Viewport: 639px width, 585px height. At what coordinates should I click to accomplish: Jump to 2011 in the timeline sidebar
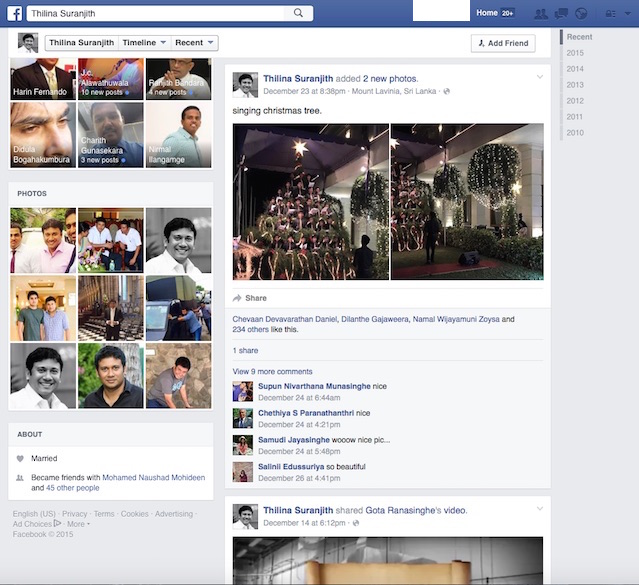click(x=575, y=117)
